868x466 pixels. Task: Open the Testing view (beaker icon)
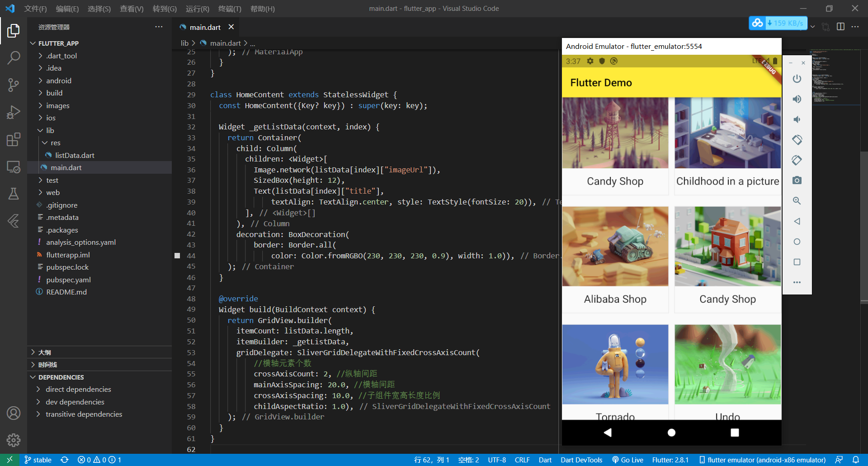point(14,194)
